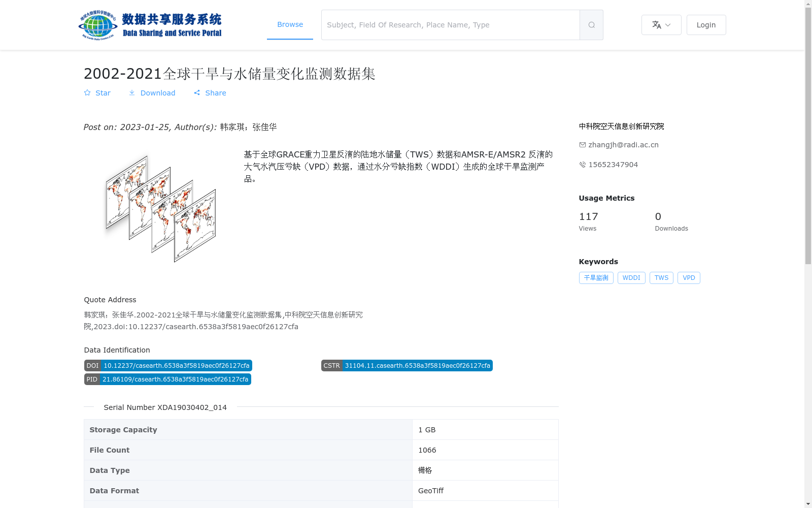Click the DOI identifier badge

(x=168, y=366)
